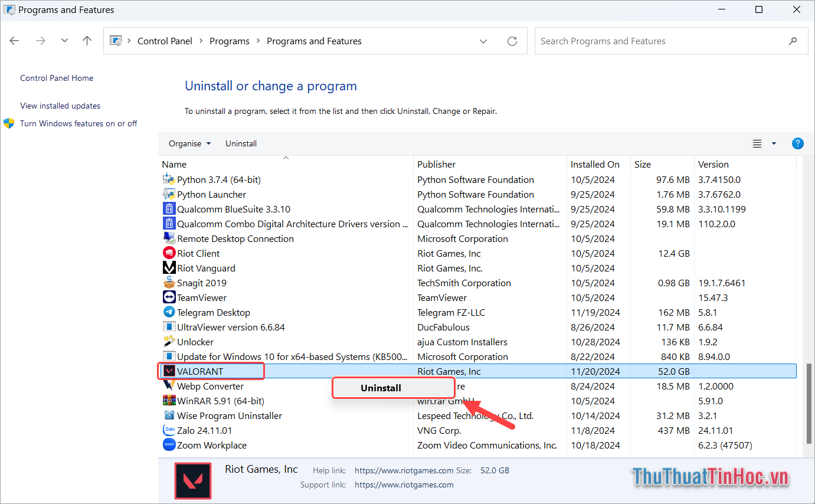Navigate to the Programs breadcrumb
The width and height of the screenshot is (815, 504).
click(230, 41)
